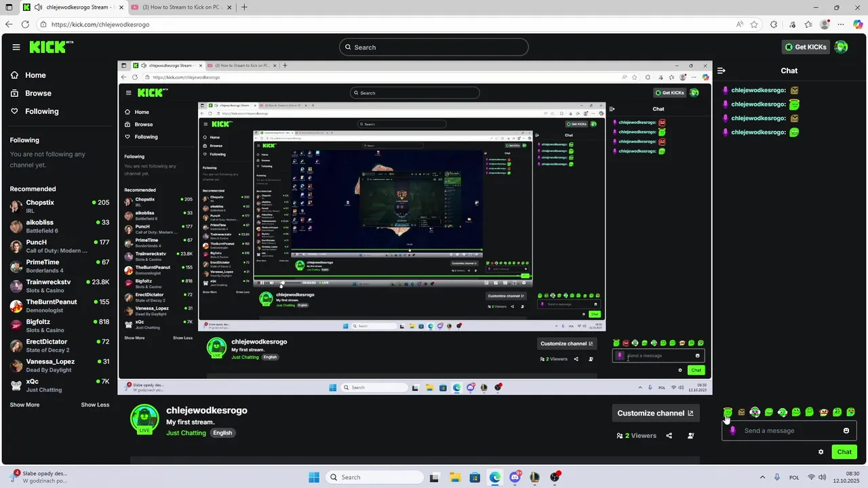Image resolution: width=868 pixels, height=488 pixels.
Task: Open PrimeTime recommended channel
Action: [x=60, y=266]
